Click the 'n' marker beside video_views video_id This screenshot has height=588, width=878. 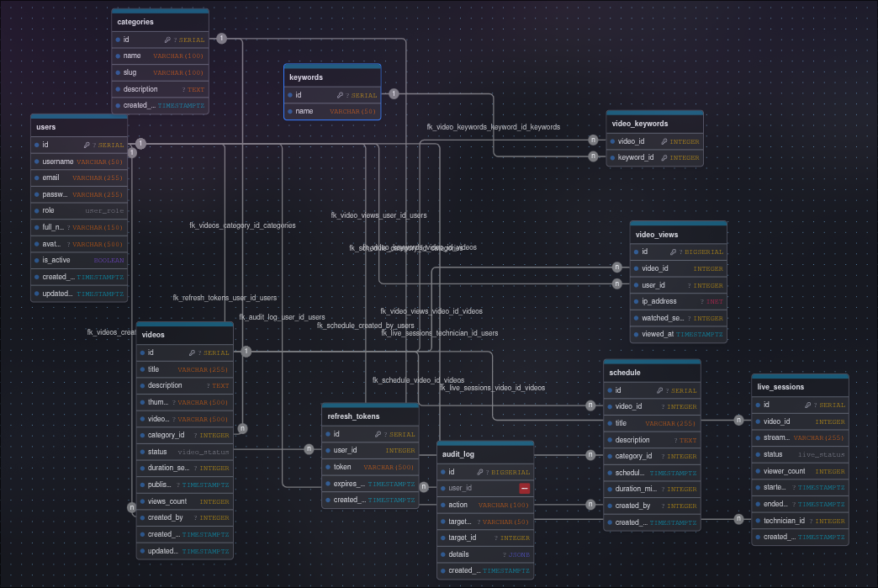point(617,268)
